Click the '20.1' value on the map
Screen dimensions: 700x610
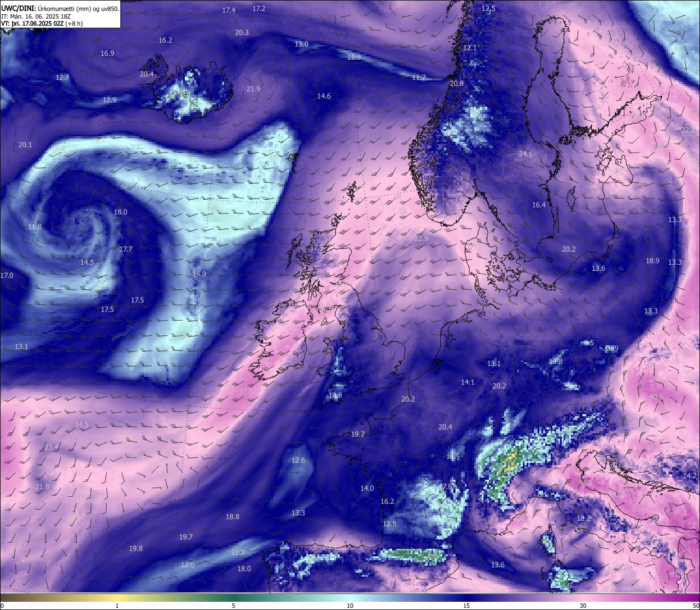click(x=25, y=145)
